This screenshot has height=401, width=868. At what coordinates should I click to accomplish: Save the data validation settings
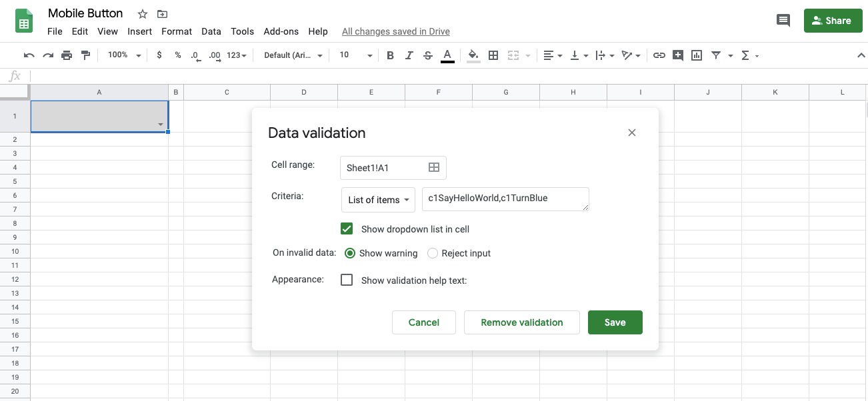(x=615, y=322)
